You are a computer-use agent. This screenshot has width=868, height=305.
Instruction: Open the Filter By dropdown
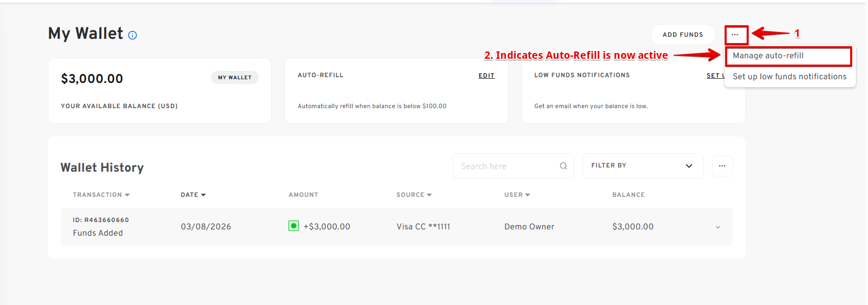pos(642,166)
